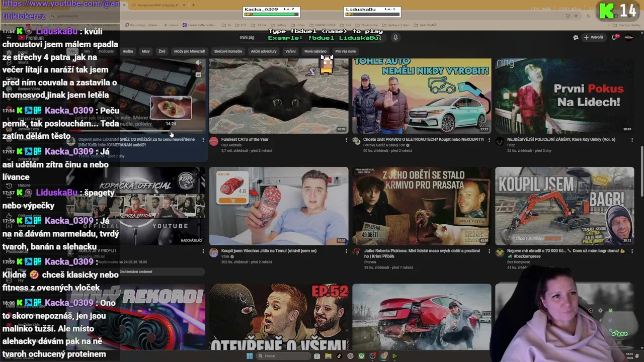Click the Windows taskbar Hledat search box

point(283,356)
